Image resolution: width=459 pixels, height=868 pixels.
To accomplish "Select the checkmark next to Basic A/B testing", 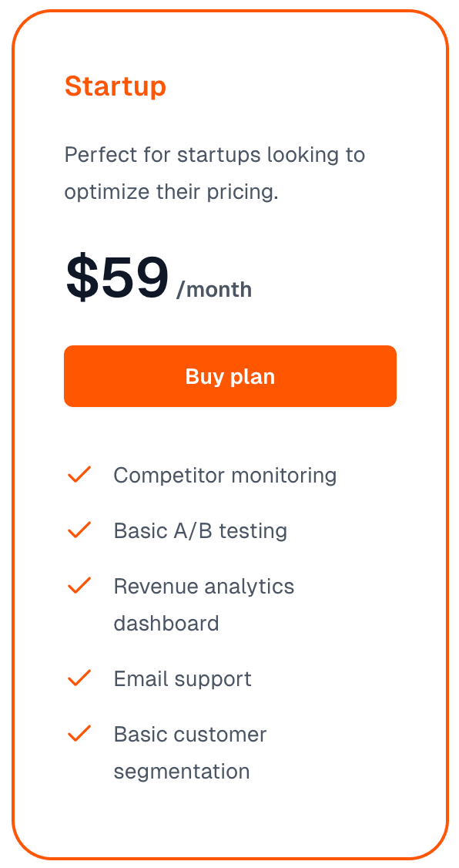I will click(79, 530).
